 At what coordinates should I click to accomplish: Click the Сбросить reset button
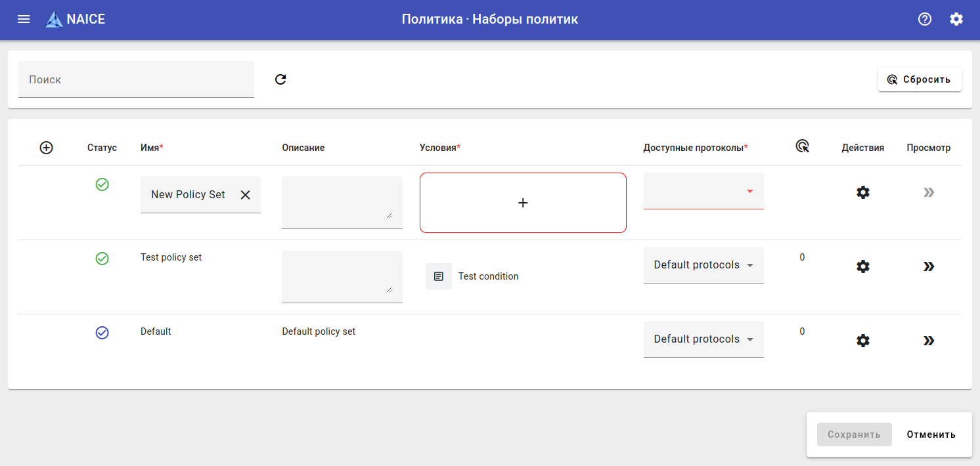pos(920,79)
